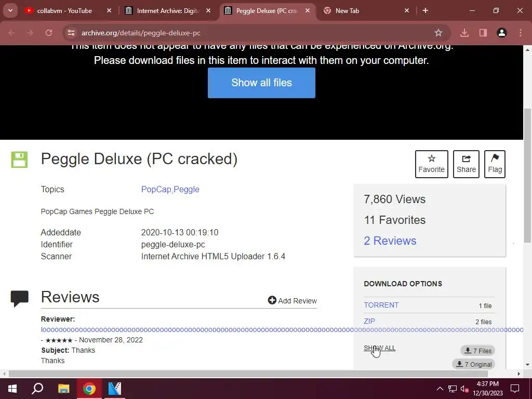Viewport: 532px width, 399px height.
Task: Download 7 Files
Action: point(478,351)
